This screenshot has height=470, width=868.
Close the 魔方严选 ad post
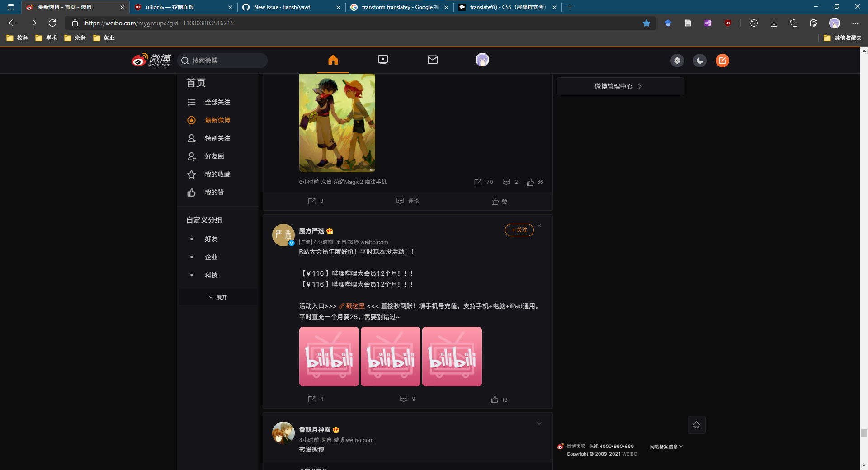pyautogui.click(x=539, y=226)
